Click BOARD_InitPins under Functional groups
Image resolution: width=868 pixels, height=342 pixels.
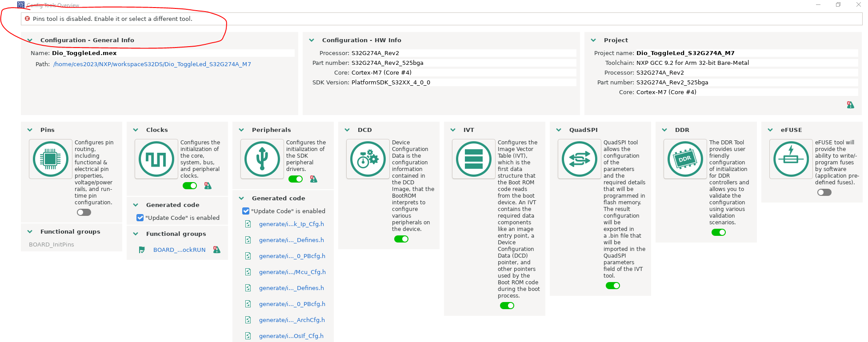point(52,244)
